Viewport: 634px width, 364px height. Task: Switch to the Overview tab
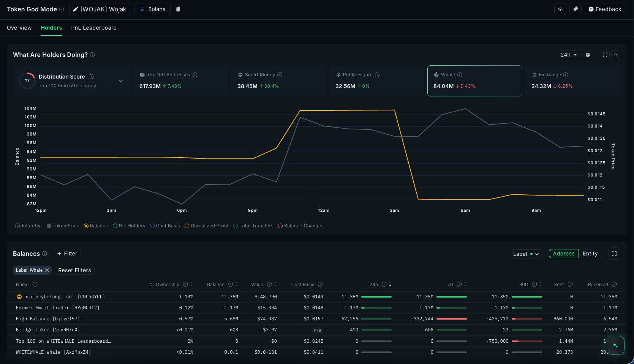click(x=19, y=28)
